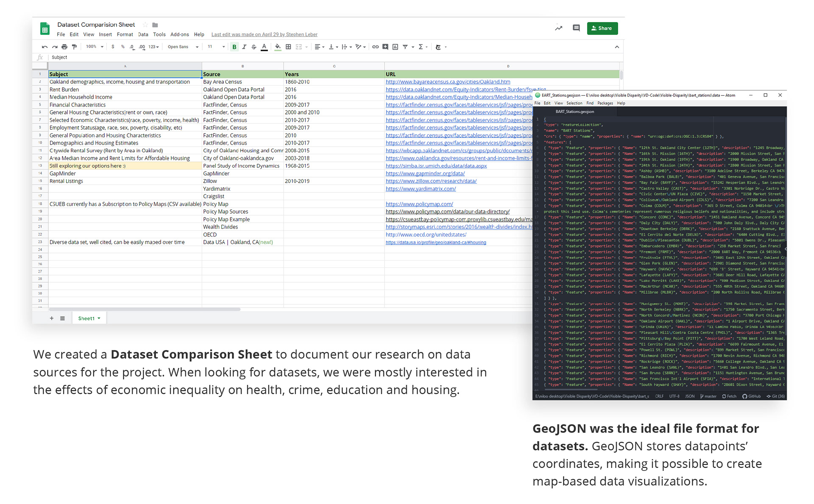Image resolution: width=814 pixels, height=504 pixels.
Task: Click the horizontal scrollbar in Sheets
Action: tap(145, 309)
